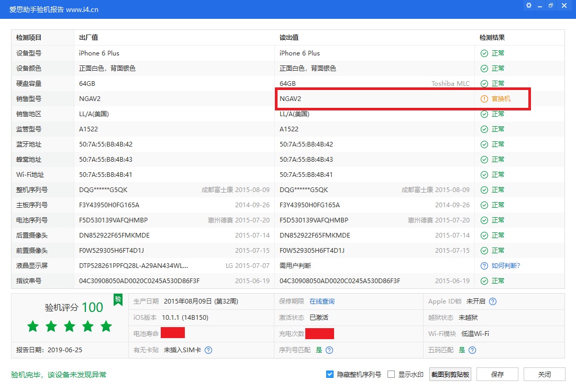This screenshot has height=392, width=576.
Task: Click the question icon beside 如何判断?
Action: pos(484,266)
